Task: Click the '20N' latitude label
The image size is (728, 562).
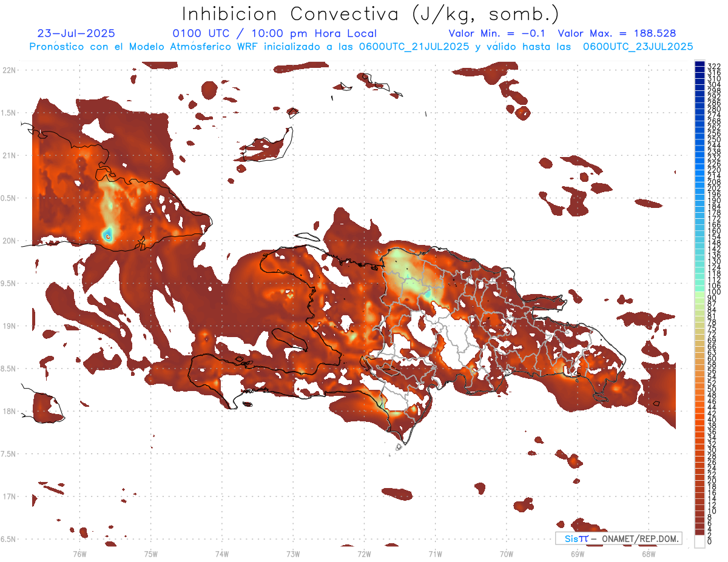Action: pos(9,241)
